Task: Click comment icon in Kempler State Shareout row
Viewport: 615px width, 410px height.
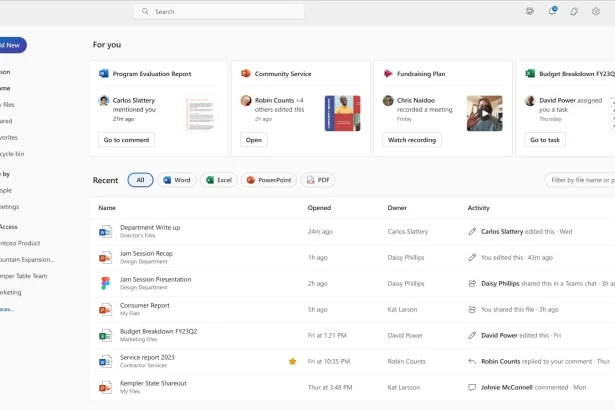Action: [472, 387]
